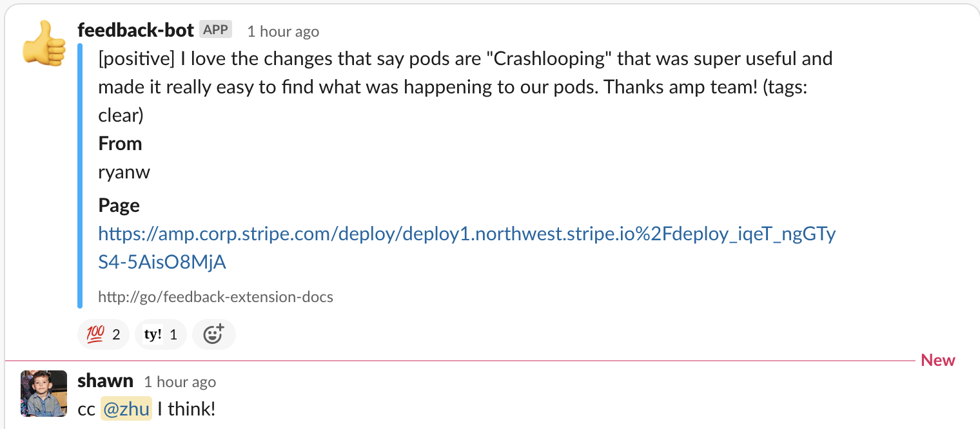Image resolution: width=980 pixels, height=429 pixels.
Task: Open the feedback-bot message timestamp
Action: 283,32
